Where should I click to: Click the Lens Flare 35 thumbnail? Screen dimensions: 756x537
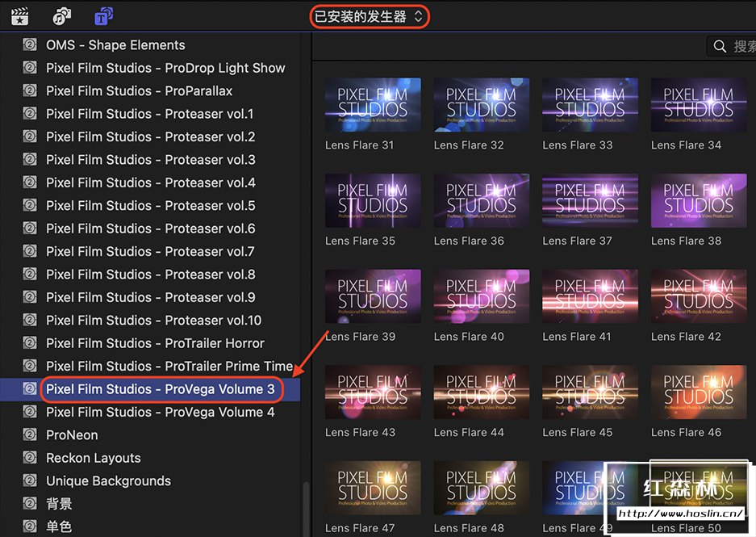pyautogui.click(x=373, y=200)
